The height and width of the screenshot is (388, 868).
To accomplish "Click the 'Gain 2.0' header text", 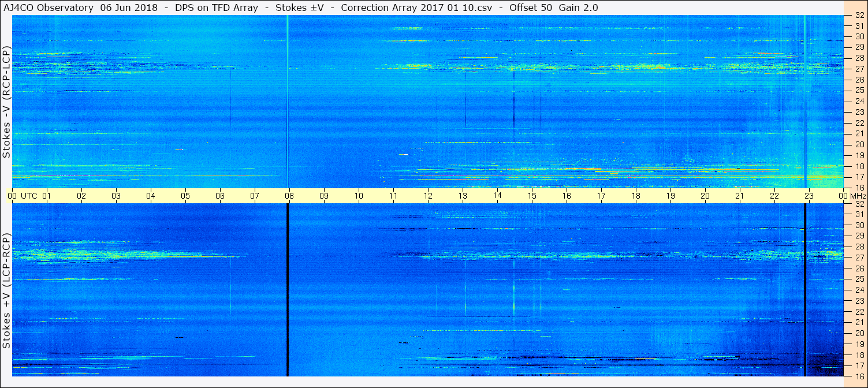I will 578,8.
